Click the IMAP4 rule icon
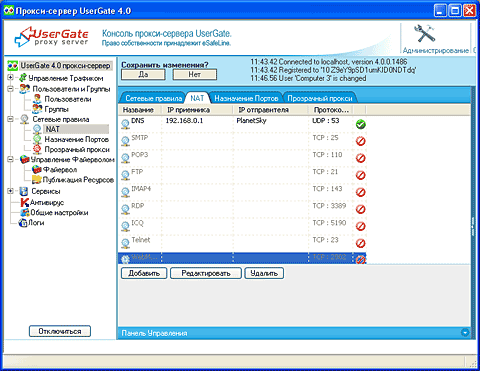Image resolution: width=480 pixels, height=371 pixels. click(x=125, y=192)
